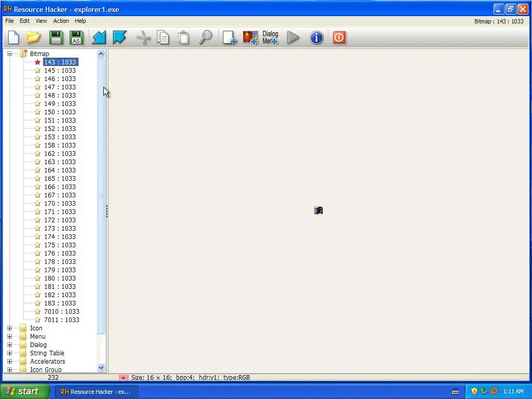The width and height of the screenshot is (532, 399).
Task: Click the pane splitter handle dots
Action: 107,211
